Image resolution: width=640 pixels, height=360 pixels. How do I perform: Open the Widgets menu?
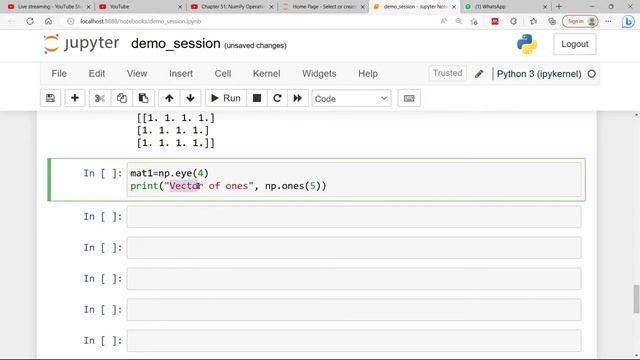coord(319,73)
